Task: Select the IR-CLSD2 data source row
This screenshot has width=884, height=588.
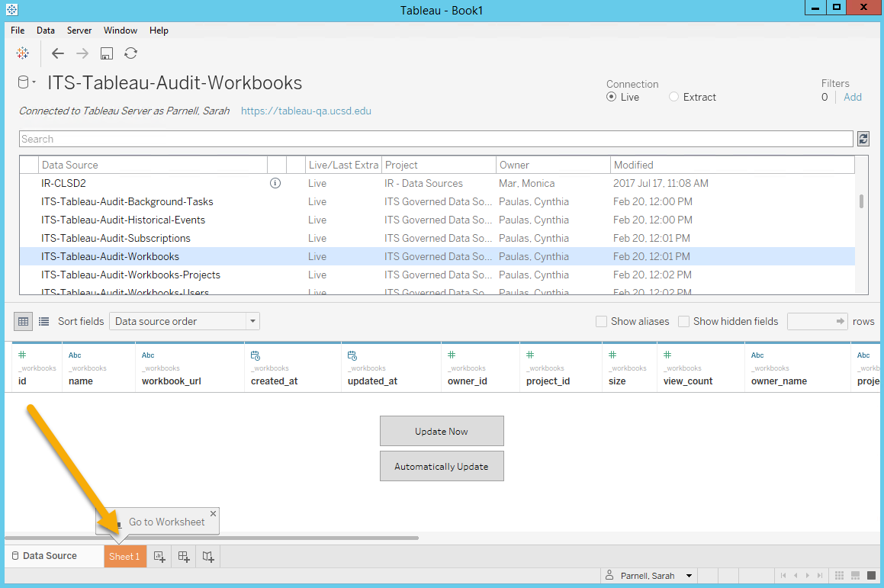Action: (x=438, y=183)
